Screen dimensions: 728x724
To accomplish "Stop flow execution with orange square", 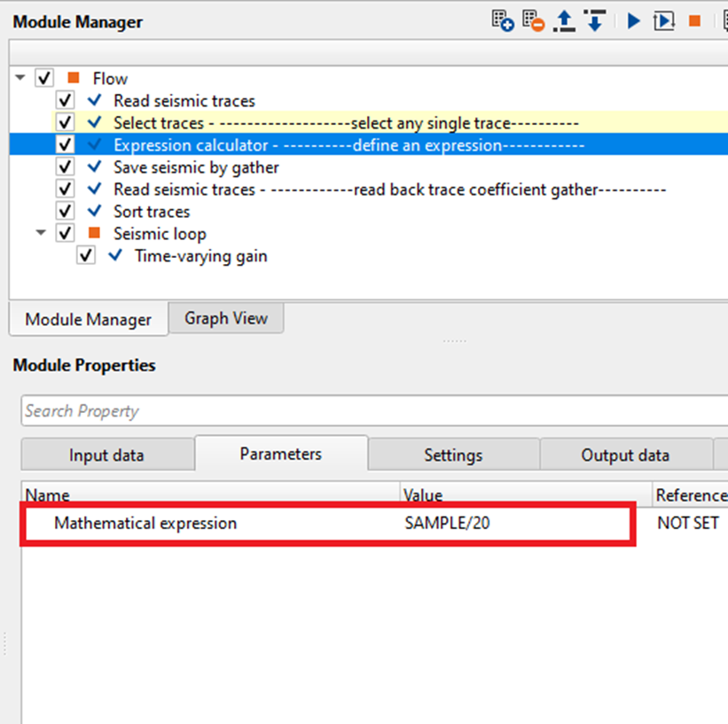I will (695, 21).
